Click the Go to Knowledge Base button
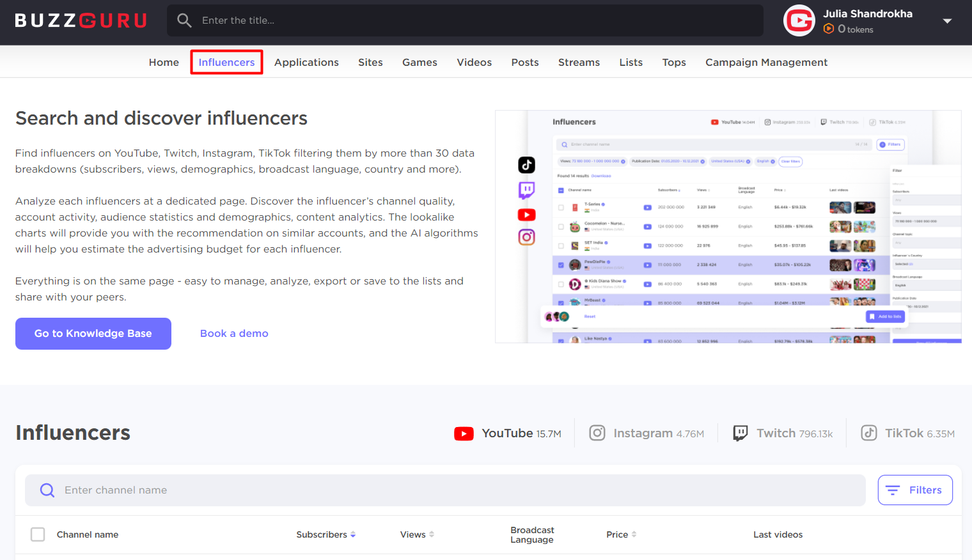972x560 pixels. [93, 334]
